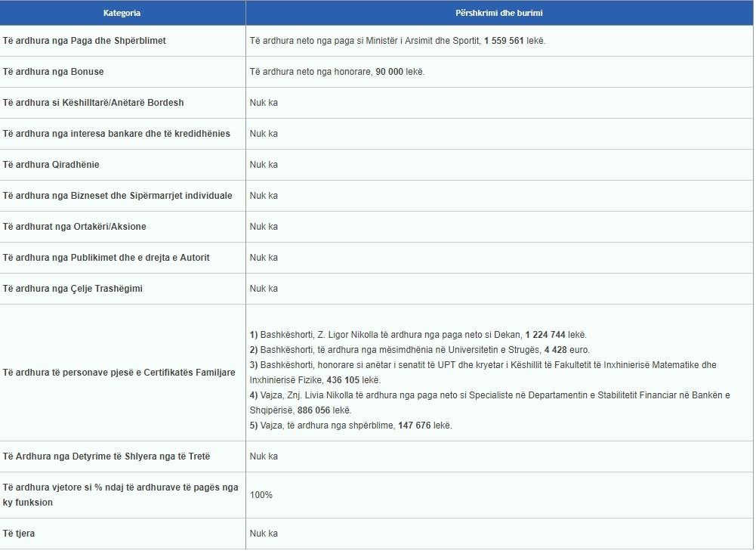The width and height of the screenshot is (756, 554).
Task: Click the Vajza shpërblime 147 676 lekë entry
Action: [350, 426]
